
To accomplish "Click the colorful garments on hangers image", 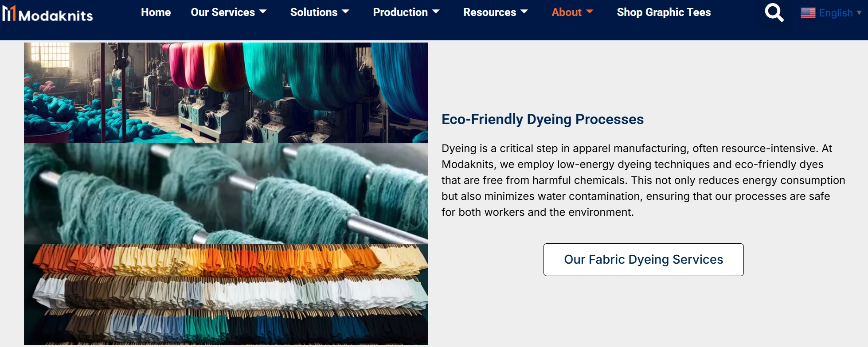I will [x=226, y=294].
